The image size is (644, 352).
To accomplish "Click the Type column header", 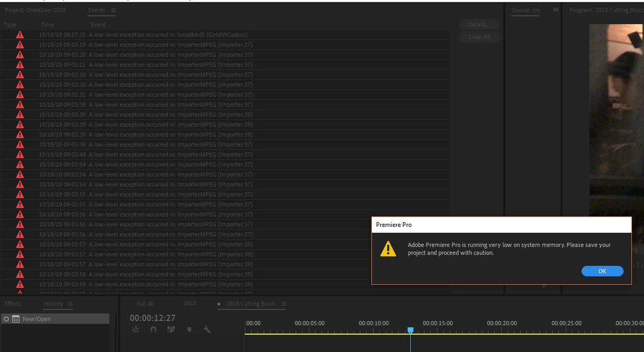I will click(10, 25).
